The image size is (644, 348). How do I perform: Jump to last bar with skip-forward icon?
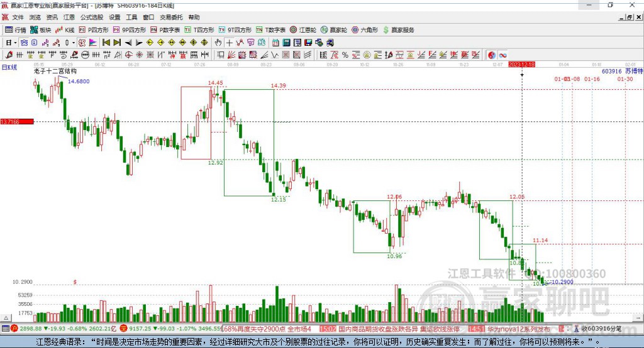pyautogui.click(x=117, y=43)
